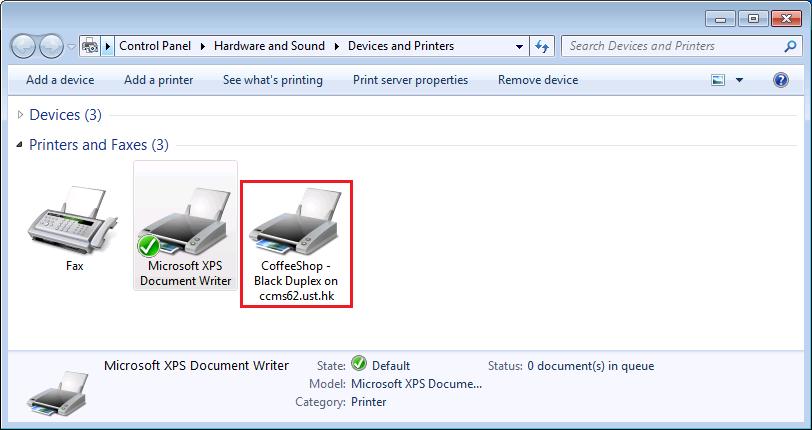The width and height of the screenshot is (812, 430).
Task: Click See what's printing
Action: coord(272,80)
